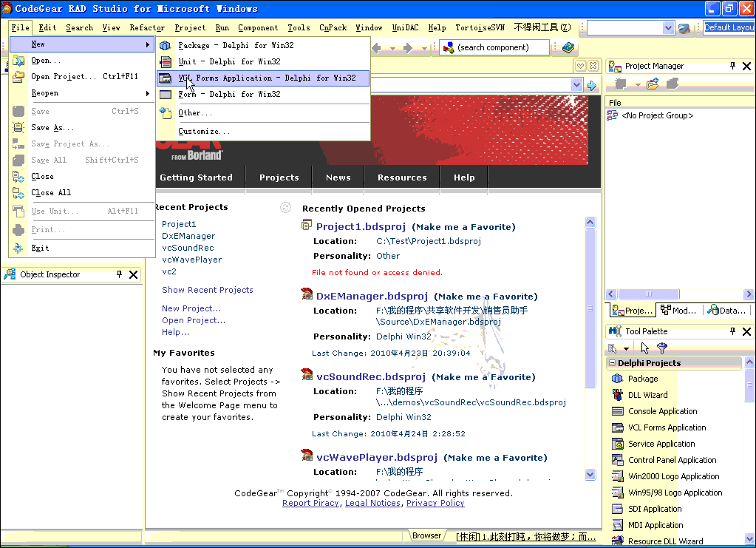Viewport: 756px width, 548px height.
Task: Select Console Application in Tool Palette
Action: [x=662, y=411]
